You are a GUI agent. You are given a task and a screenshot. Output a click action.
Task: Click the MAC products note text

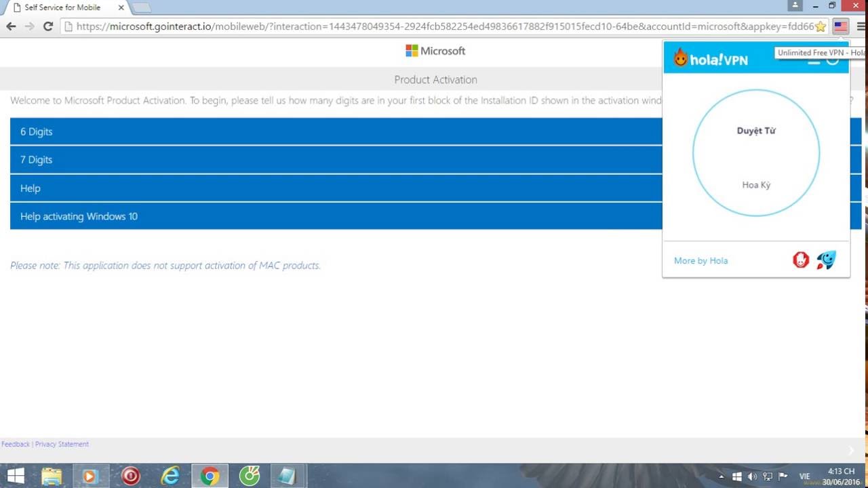pos(165,265)
